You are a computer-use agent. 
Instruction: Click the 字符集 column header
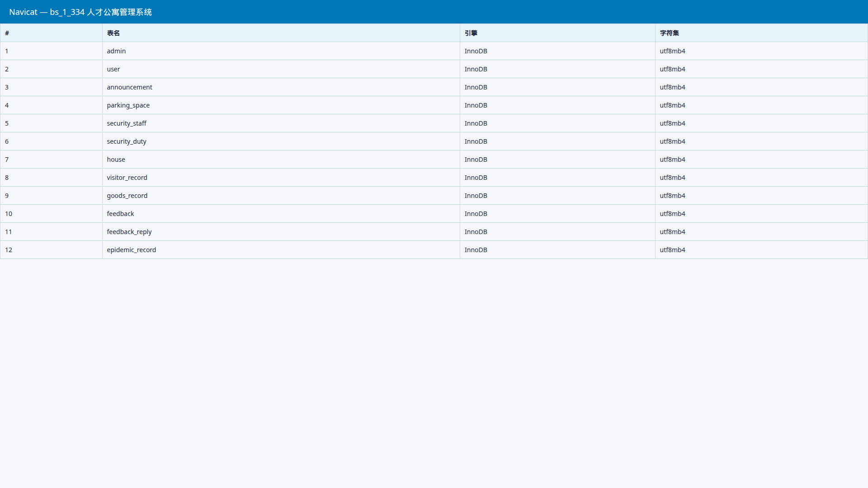tap(761, 33)
